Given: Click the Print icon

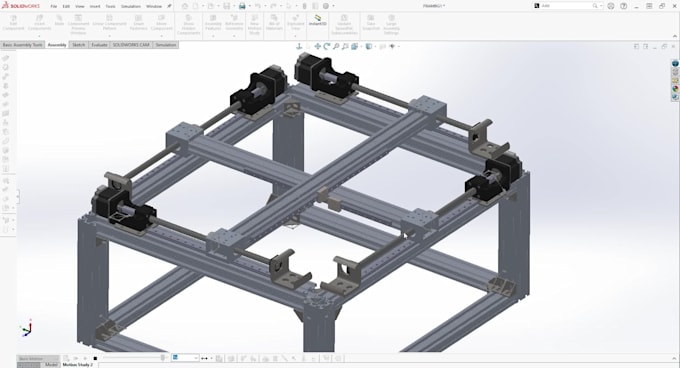Looking at the screenshot, I should coord(242,6).
